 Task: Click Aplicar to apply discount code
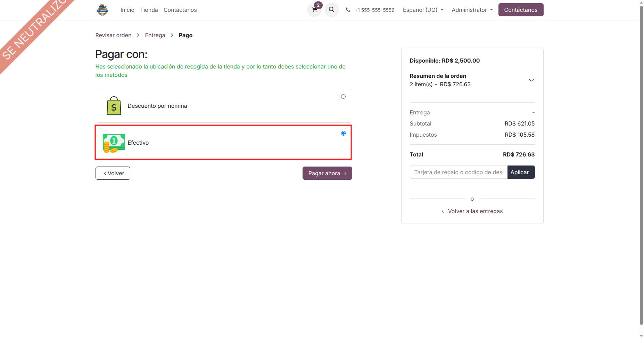coord(521,172)
